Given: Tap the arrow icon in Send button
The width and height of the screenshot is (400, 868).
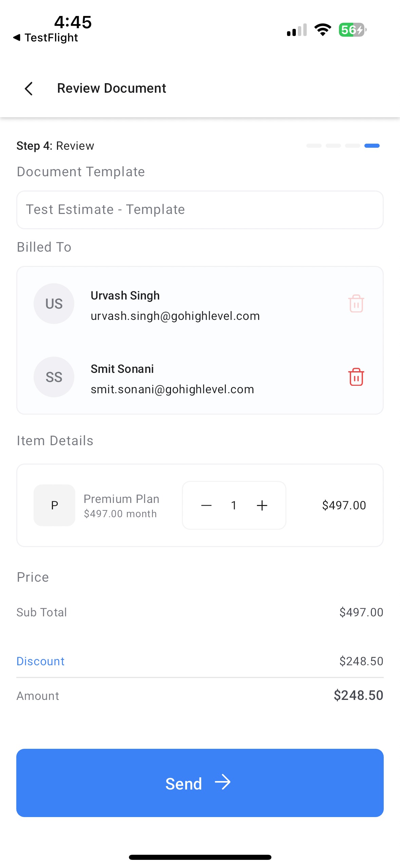Looking at the screenshot, I should click(223, 782).
